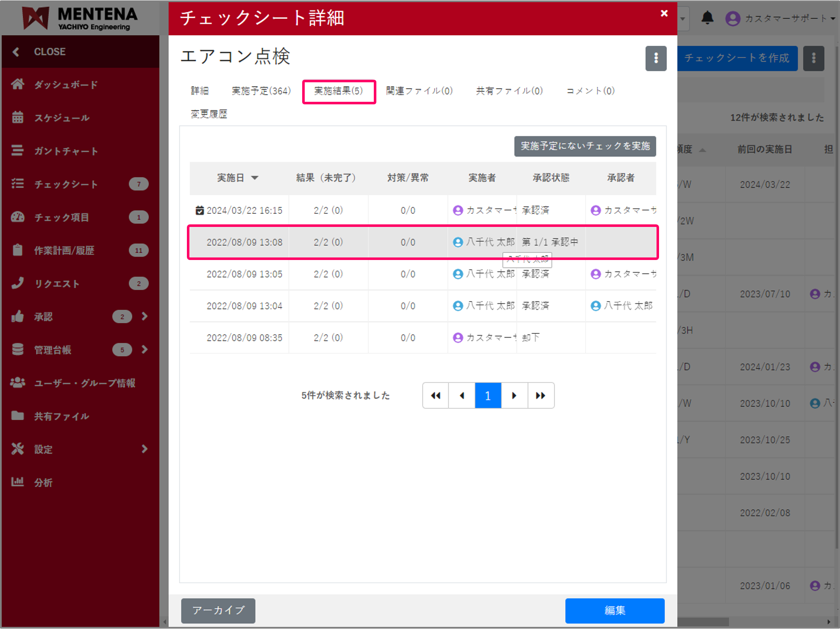Open the kebab menu beside エアコン点検 title
Screen dimensions: 840x629
pos(656,58)
